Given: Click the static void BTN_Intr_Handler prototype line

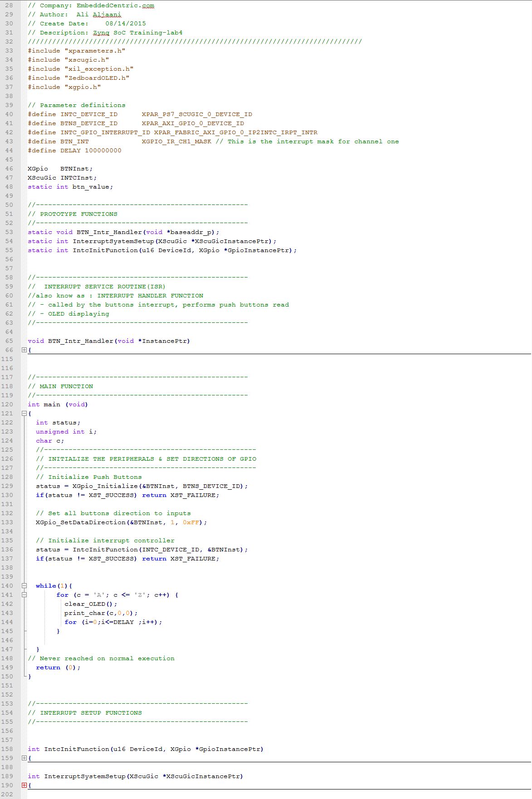Looking at the screenshot, I should pyautogui.click(x=123, y=232).
